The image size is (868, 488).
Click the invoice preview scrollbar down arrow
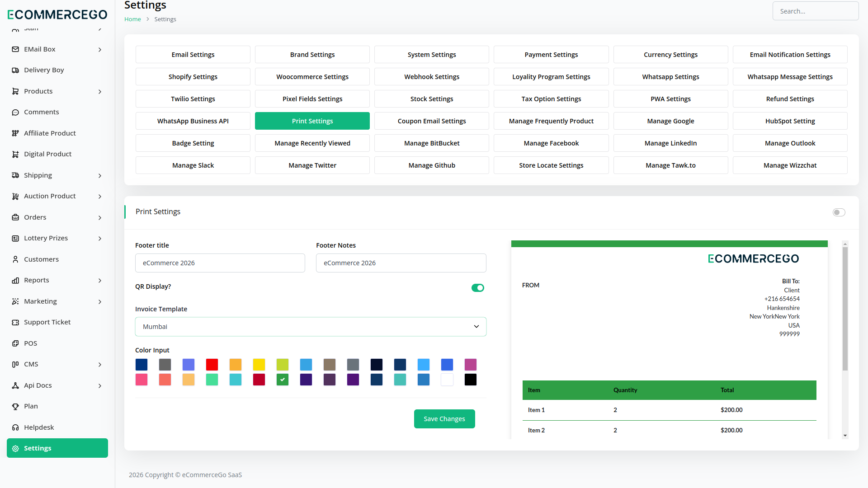point(845,436)
